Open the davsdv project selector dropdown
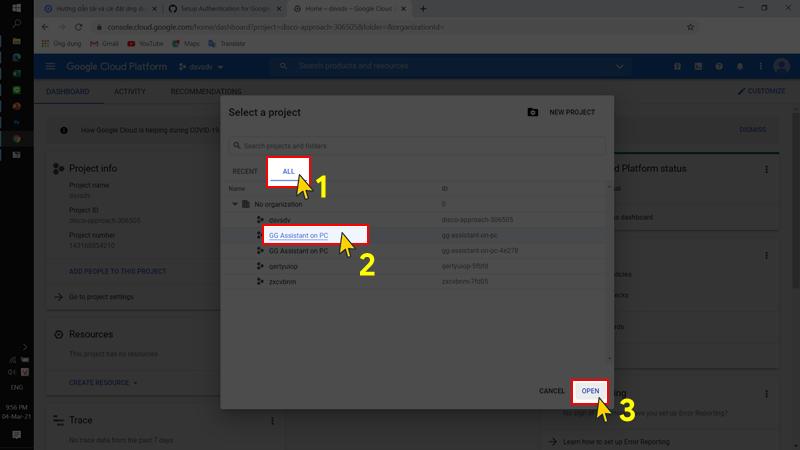Viewport: 800px width, 450px height. [201, 67]
